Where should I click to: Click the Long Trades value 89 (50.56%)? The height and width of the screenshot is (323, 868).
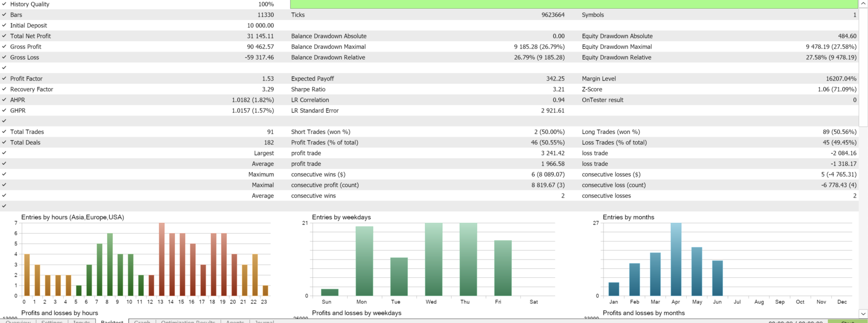coord(840,132)
